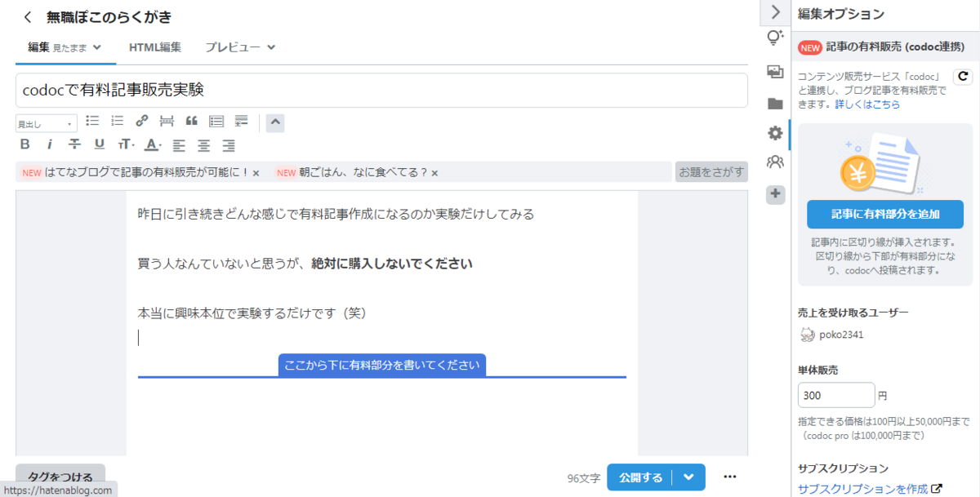Click the お題をさがす button

[x=711, y=172]
